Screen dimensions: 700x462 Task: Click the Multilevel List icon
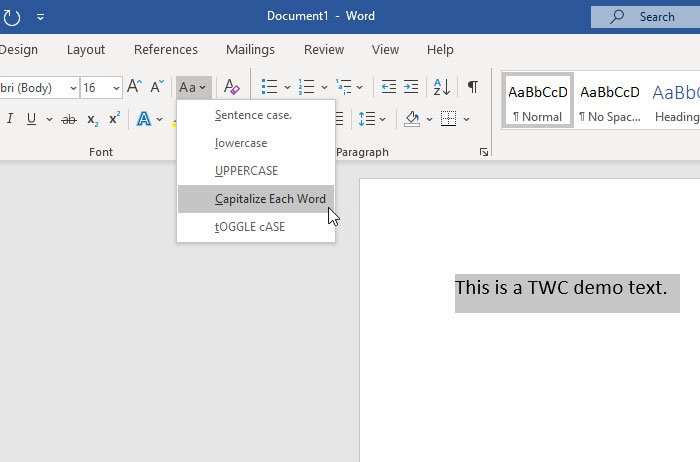pos(344,87)
